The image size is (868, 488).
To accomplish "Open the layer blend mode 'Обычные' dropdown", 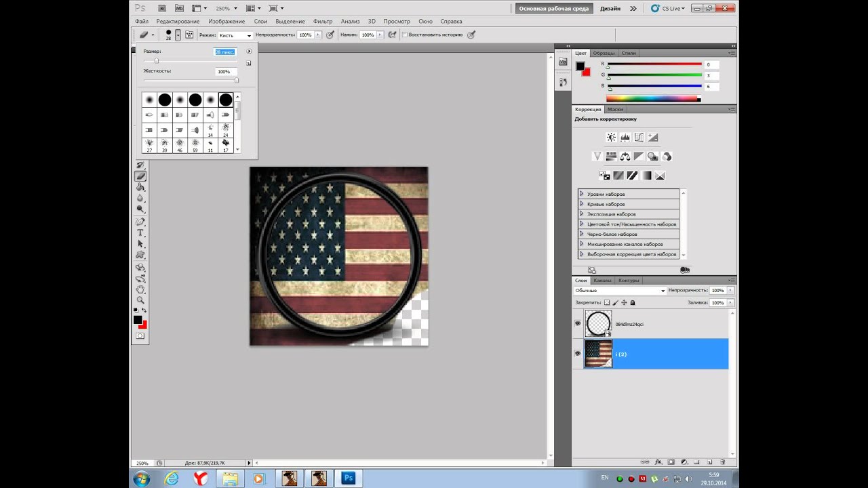I will tap(620, 291).
